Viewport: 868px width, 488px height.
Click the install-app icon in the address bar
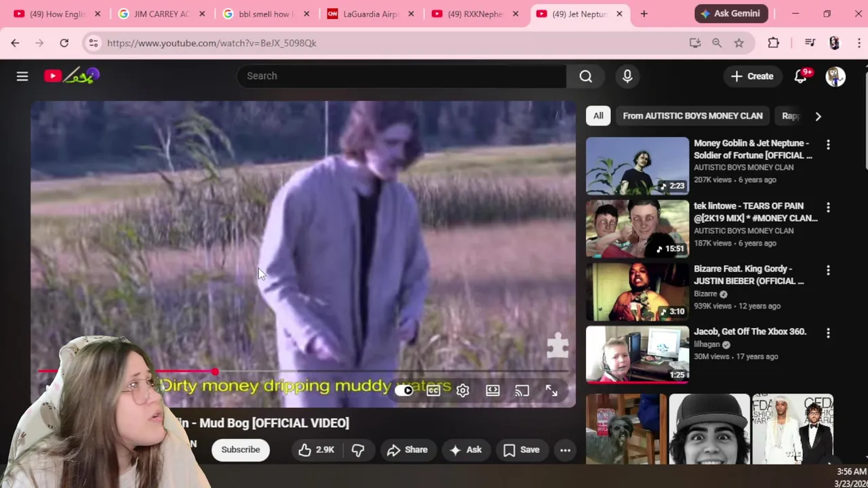point(695,43)
